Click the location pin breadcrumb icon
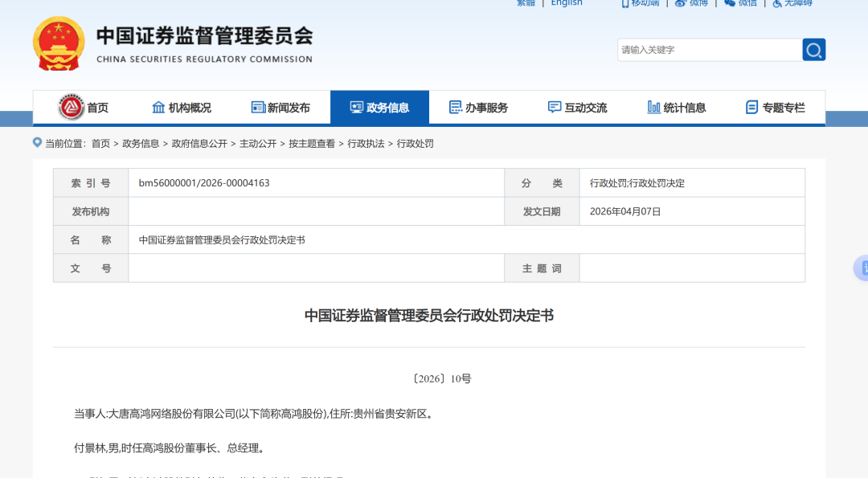Image resolution: width=868 pixels, height=478 pixels. click(x=37, y=143)
